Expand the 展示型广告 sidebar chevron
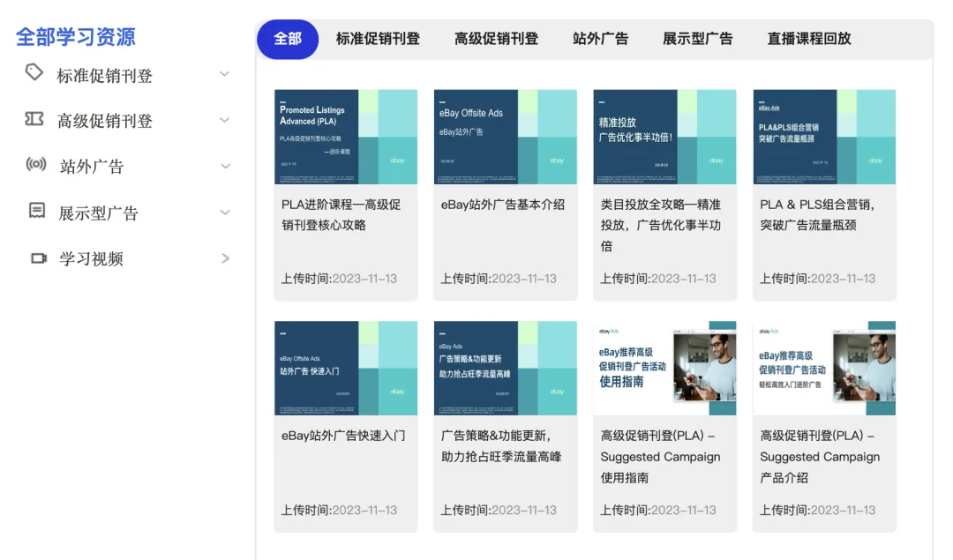 pyautogui.click(x=225, y=212)
